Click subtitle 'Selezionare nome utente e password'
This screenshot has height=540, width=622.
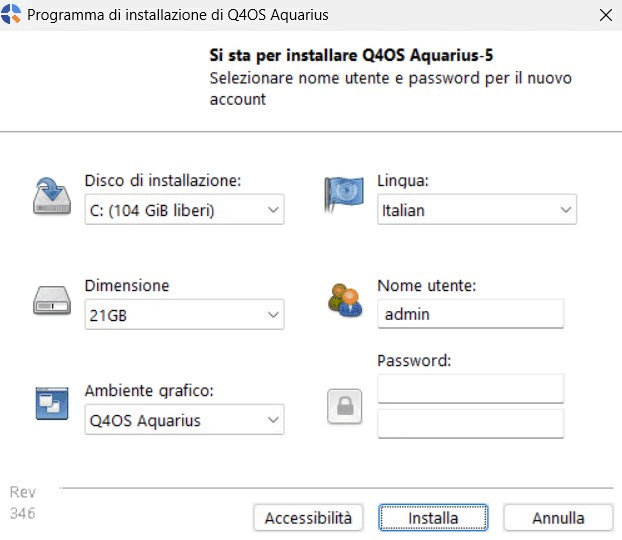pyautogui.click(x=344, y=78)
